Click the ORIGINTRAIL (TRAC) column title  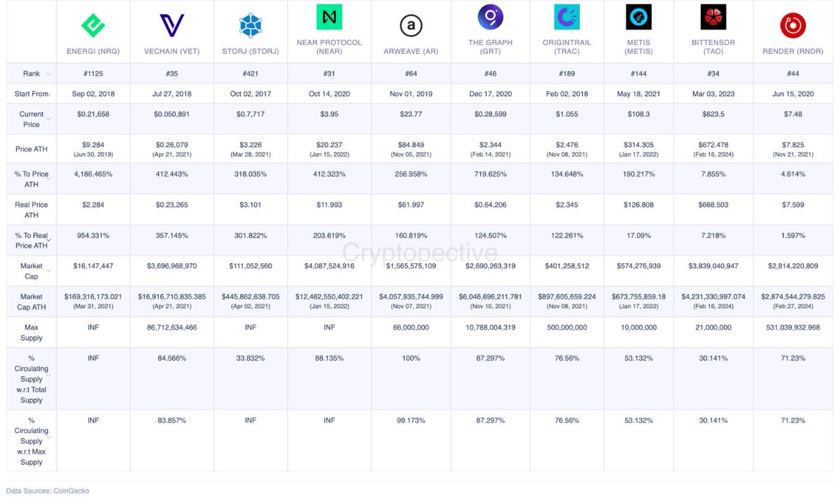click(567, 47)
